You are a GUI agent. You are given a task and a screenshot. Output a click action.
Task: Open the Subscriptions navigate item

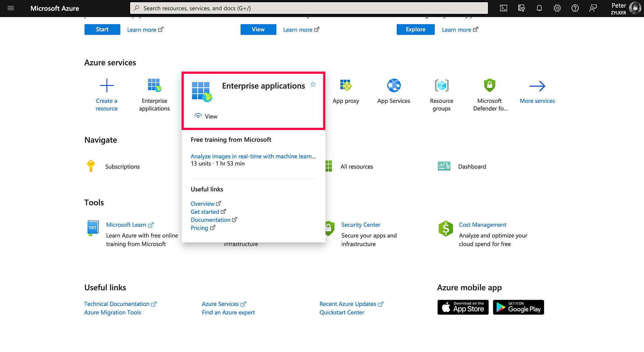pyautogui.click(x=122, y=166)
